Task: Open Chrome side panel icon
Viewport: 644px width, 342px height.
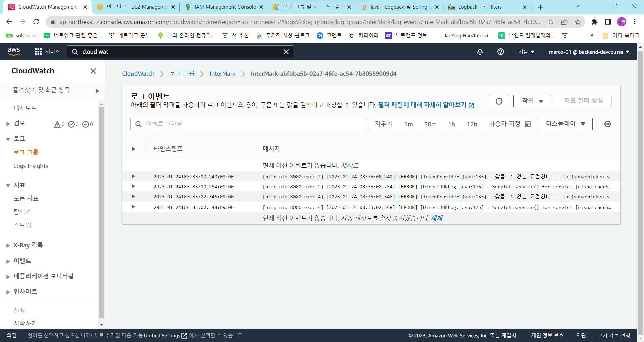Action: click(607, 22)
